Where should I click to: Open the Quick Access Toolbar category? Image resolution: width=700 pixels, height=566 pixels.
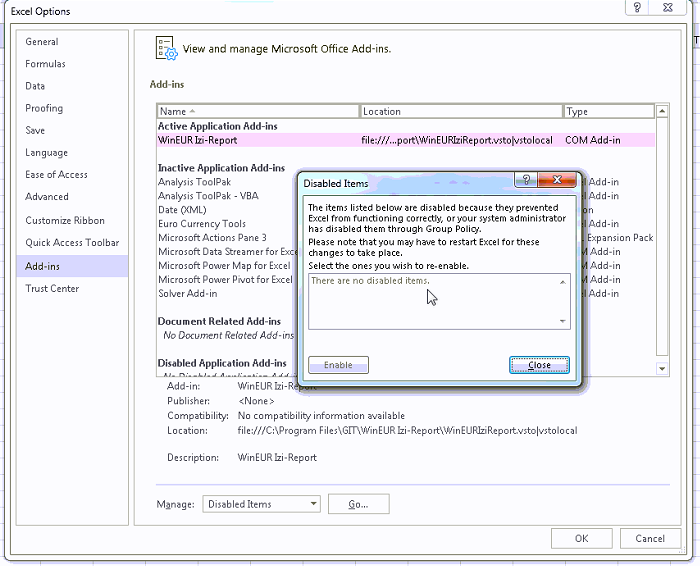(x=72, y=242)
